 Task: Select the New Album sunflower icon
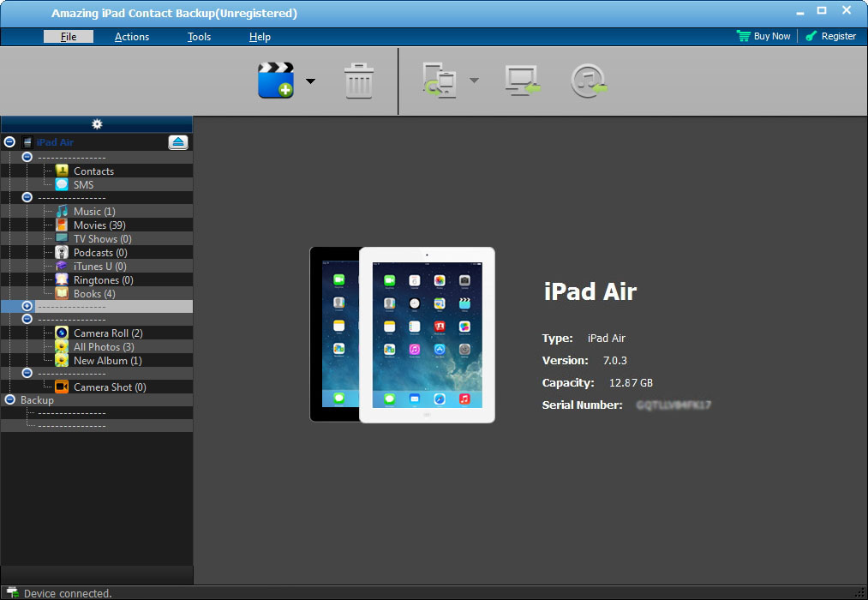62,360
